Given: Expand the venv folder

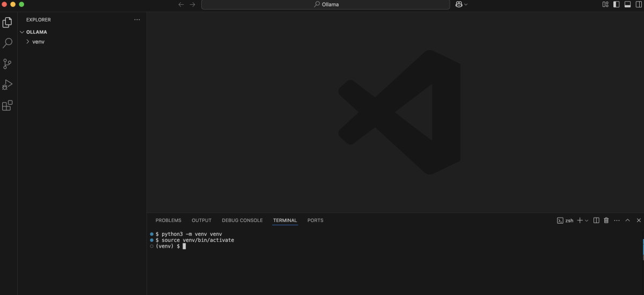Looking at the screenshot, I should click(x=82, y=41).
